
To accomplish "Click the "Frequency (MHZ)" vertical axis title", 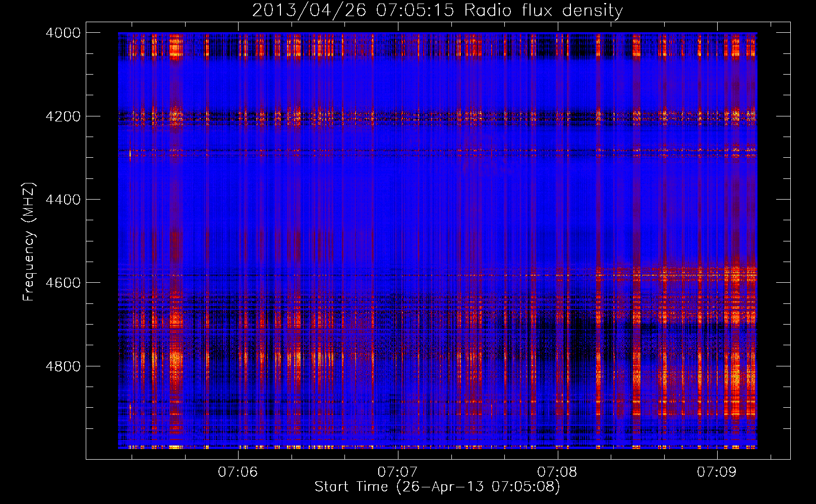I will click(29, 242).
